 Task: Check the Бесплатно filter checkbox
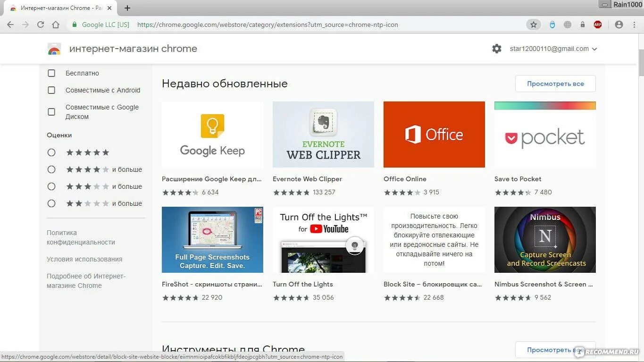[x=51, y=73]
